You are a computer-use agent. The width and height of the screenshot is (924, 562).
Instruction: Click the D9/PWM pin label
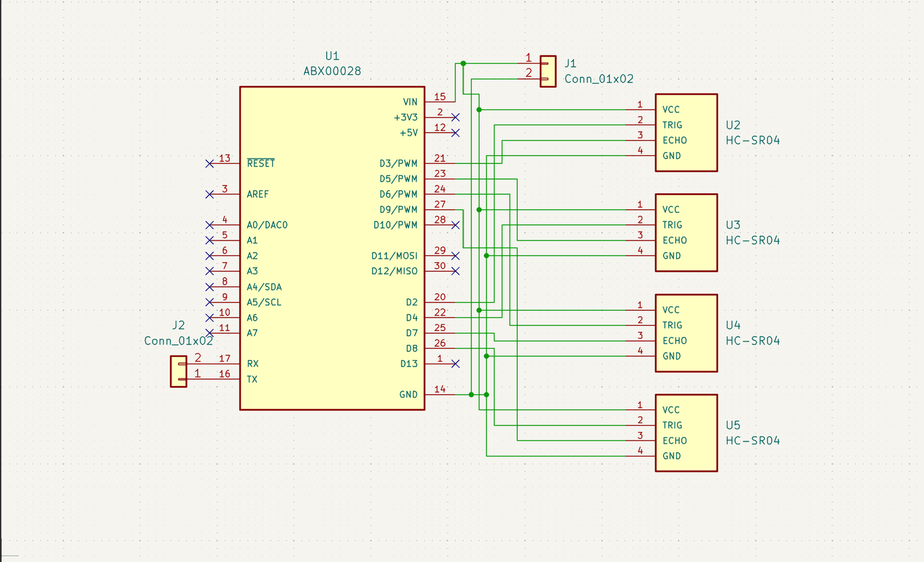click(x=398, y=210)
